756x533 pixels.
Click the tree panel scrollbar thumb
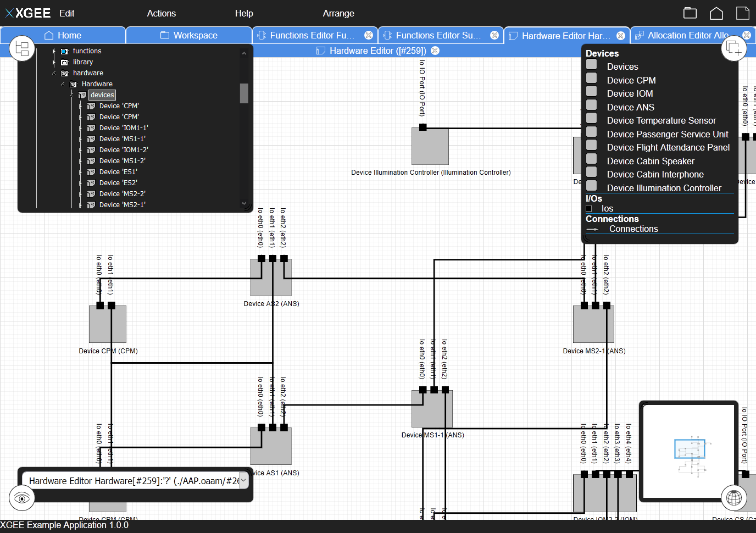tap(244, 93)
